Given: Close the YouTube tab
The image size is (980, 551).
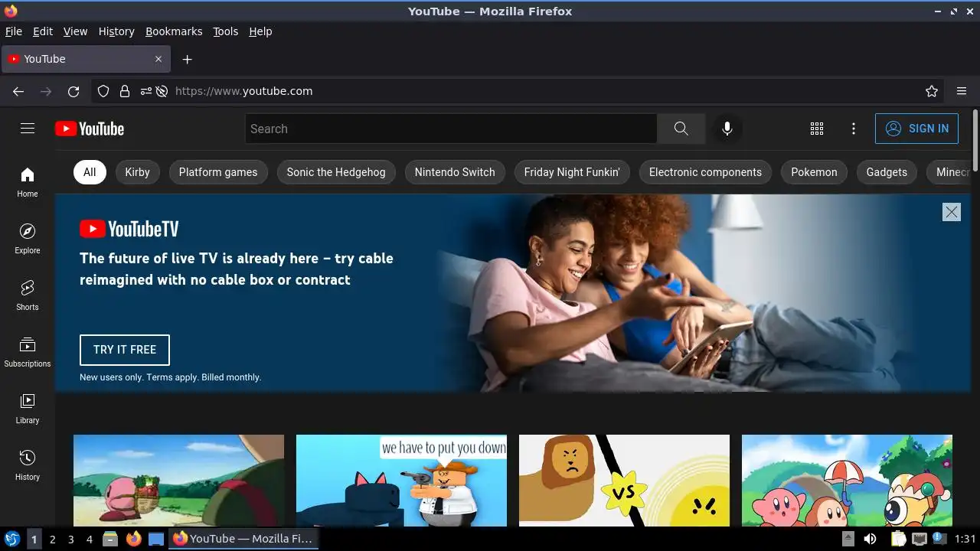Looking at the screenshot, I should (158, 59).
